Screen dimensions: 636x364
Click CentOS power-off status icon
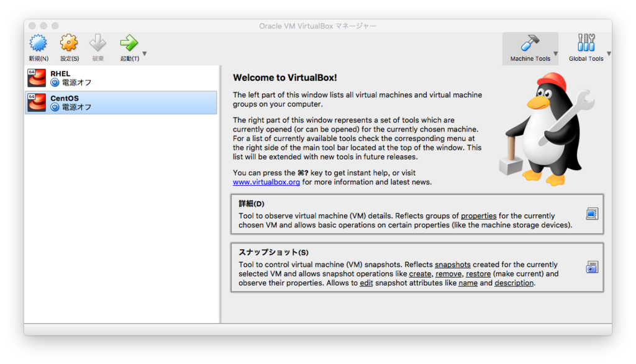55,107
